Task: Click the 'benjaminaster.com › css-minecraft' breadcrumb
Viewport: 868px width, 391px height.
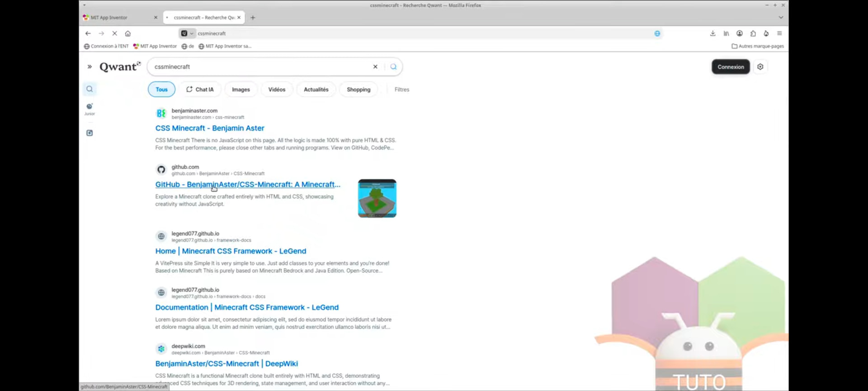Action: point(208,117)
